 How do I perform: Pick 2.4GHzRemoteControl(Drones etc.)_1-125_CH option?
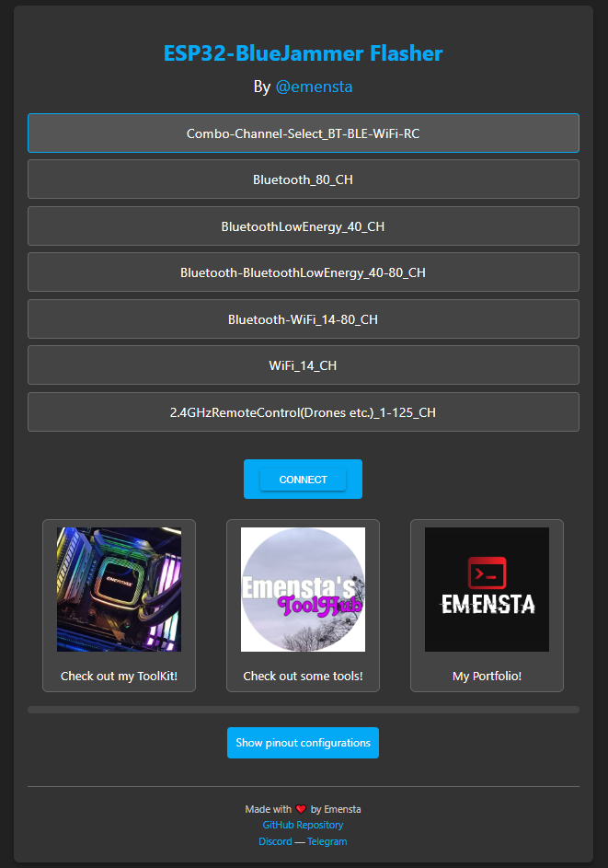(304, 411)
